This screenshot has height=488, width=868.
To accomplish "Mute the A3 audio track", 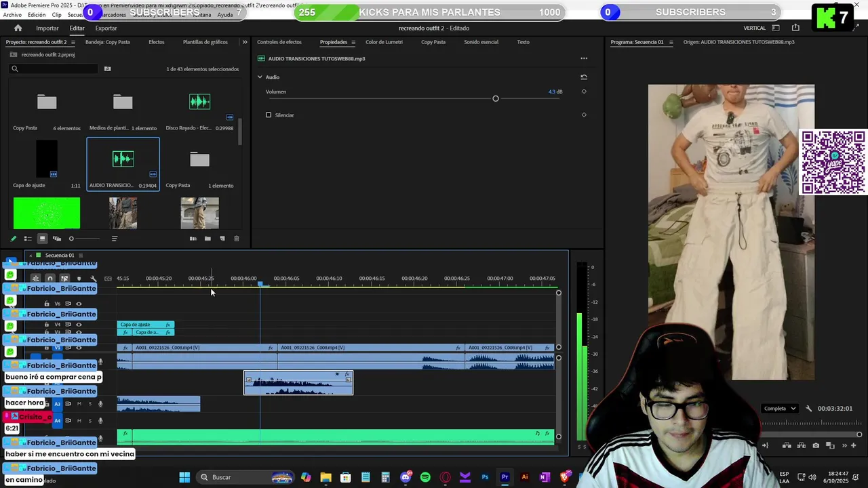I will [79, 404].
